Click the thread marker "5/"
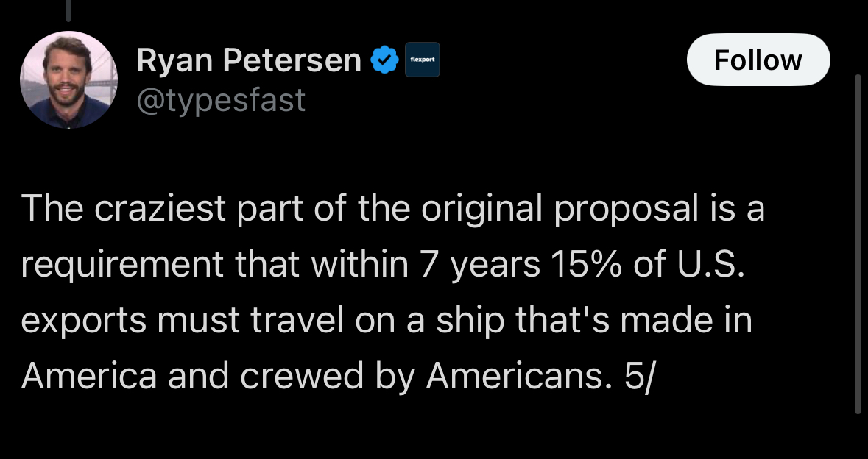868x459 pixels. [x=639, y=376]
